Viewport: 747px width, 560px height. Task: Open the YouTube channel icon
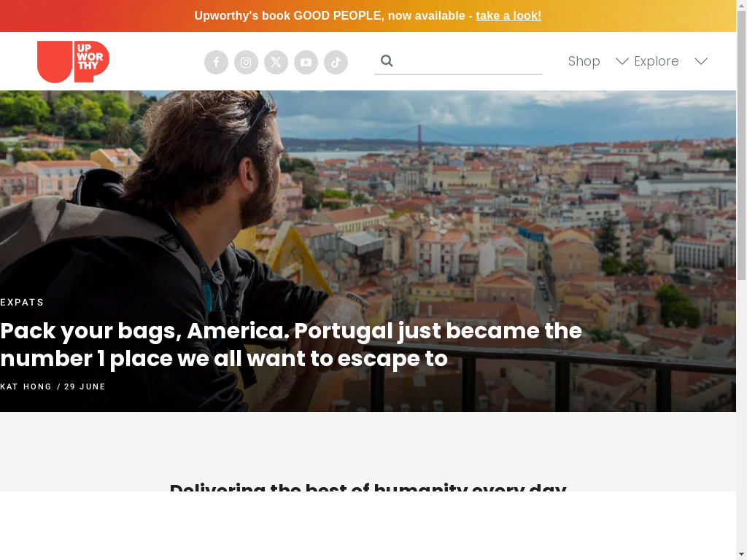(306, 63)
